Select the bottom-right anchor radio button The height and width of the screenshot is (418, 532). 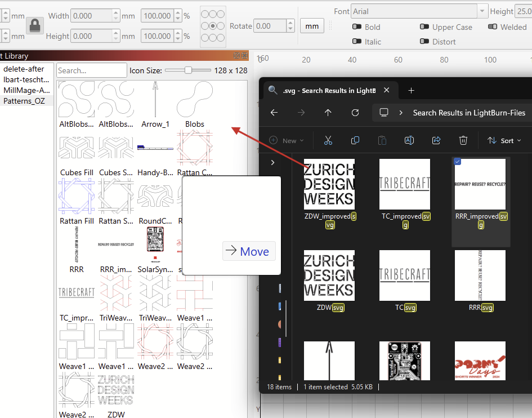point(221,37)
